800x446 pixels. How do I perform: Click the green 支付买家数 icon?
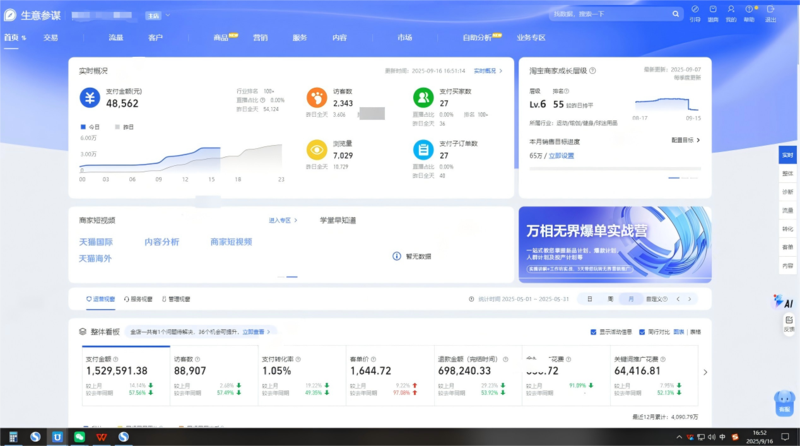tap(423, 98)
